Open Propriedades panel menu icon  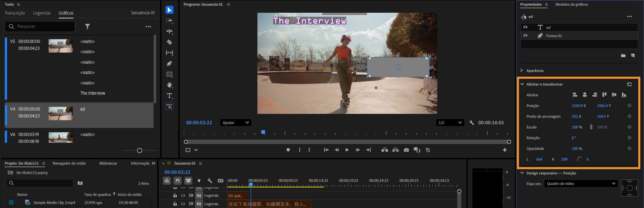(x=546, y=5)
